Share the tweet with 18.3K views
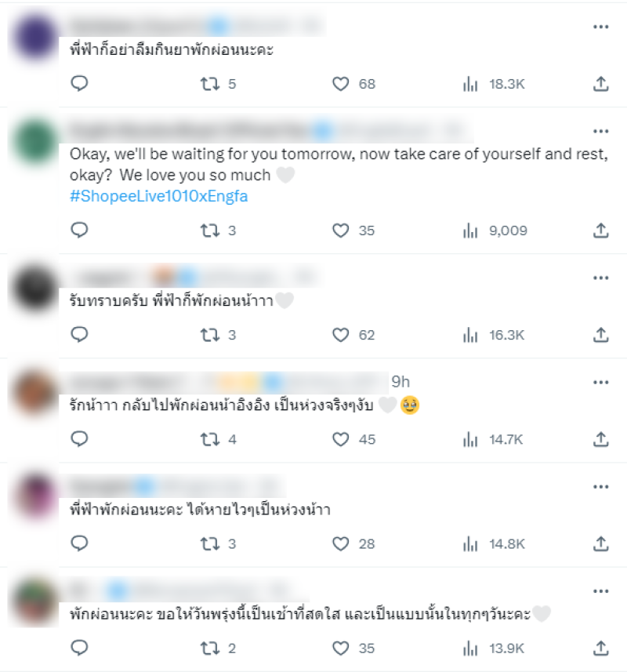 (601, 84)
